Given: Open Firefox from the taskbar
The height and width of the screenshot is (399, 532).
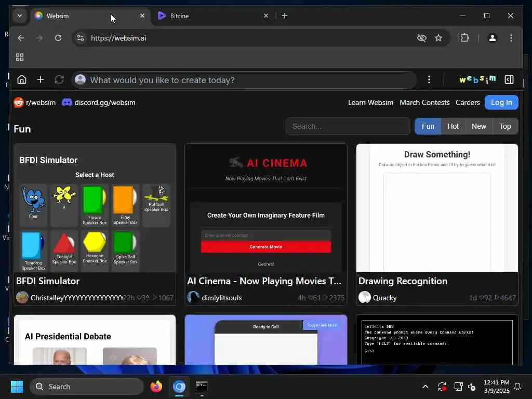Looking at the screenshot, I should point(156,387).
